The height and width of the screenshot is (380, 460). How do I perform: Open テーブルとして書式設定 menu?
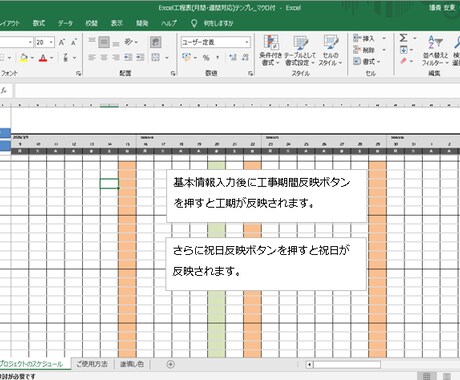pyautogui.click(x=300, y=50)
